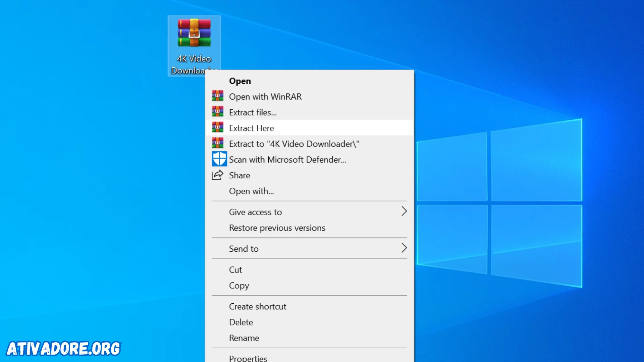
Task: Choose Share menu entry
Action: [309, 175]
